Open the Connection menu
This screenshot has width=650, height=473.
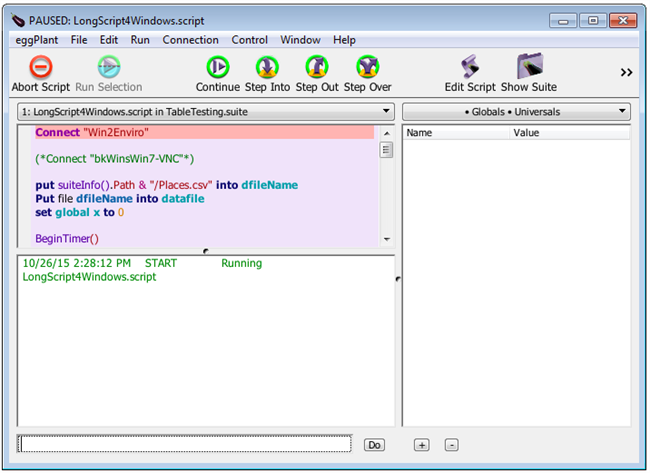click(x=190, y=40)
